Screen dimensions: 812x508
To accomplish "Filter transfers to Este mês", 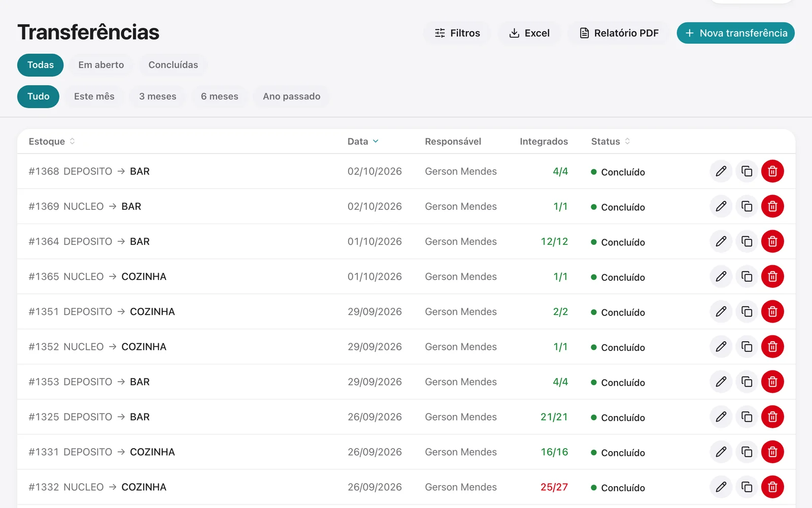I will (x=94, y=97).
